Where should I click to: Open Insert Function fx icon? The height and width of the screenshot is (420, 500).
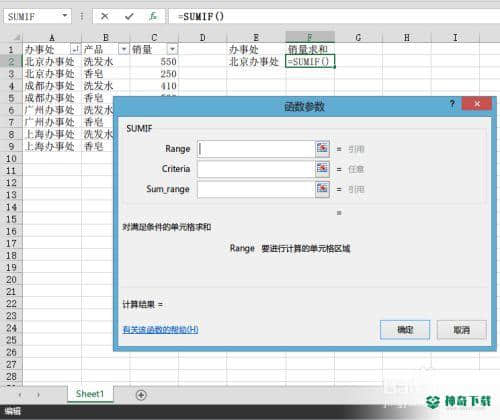tap(153, 16)
